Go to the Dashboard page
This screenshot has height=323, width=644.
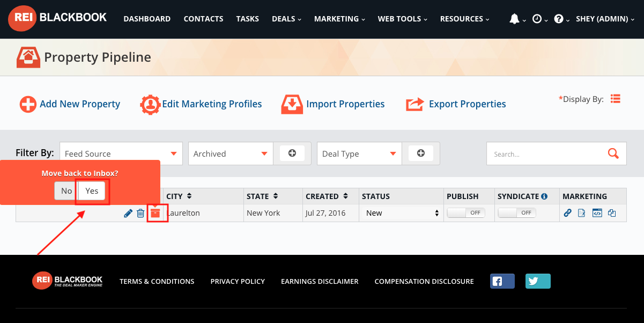point(147,19)
